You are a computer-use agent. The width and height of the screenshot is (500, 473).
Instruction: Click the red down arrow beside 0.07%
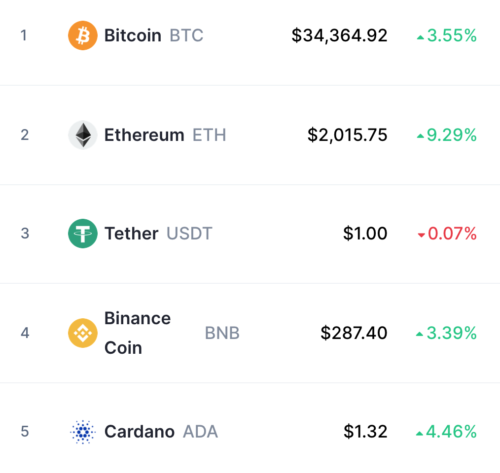coord(421,235)
